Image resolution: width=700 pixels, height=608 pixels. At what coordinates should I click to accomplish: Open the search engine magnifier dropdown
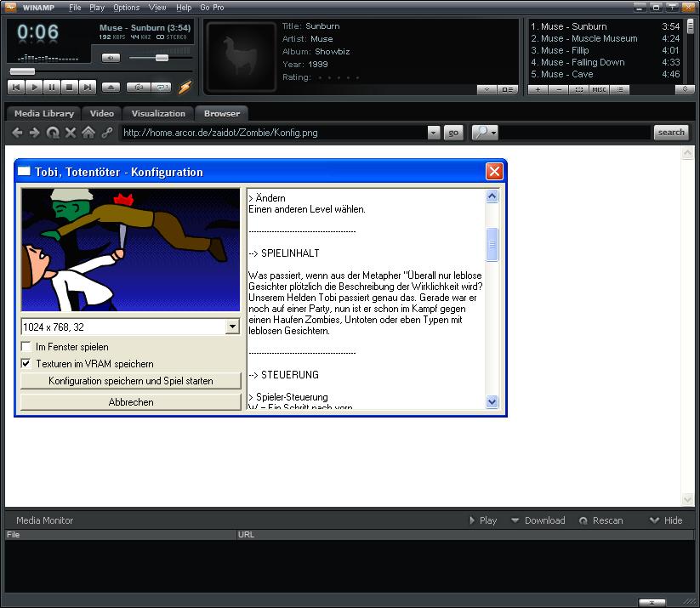(x=485, y=133)
